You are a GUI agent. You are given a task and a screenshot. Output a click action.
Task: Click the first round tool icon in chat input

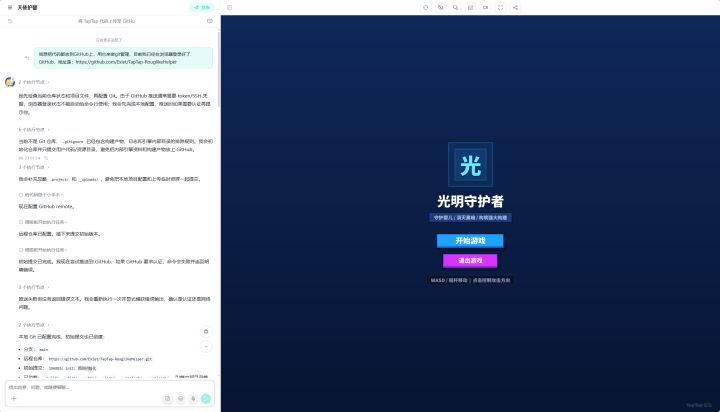pyautogui.click(x=168, y=399)
